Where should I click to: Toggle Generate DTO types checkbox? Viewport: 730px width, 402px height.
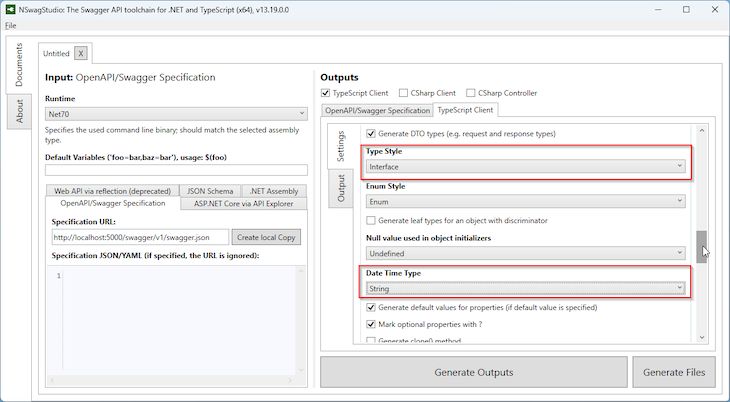371,134
